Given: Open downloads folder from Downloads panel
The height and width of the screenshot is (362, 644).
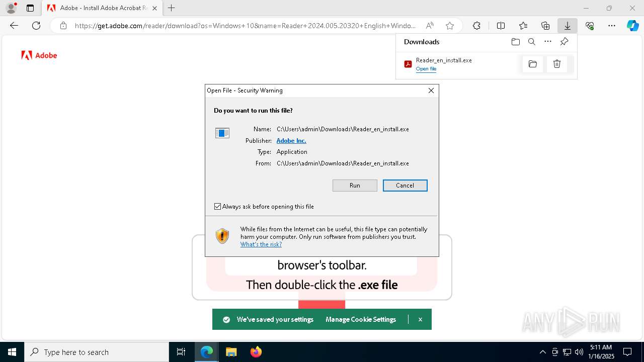Looking at the screenshot, I should click(x=515, y=42).
